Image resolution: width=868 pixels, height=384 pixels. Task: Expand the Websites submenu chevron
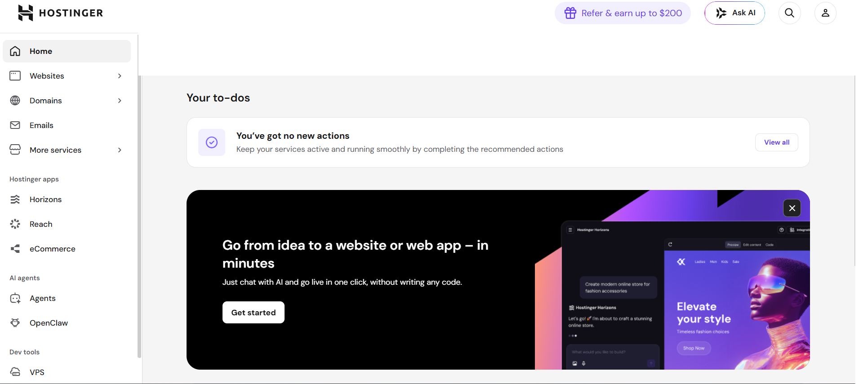tap(120, 76)
